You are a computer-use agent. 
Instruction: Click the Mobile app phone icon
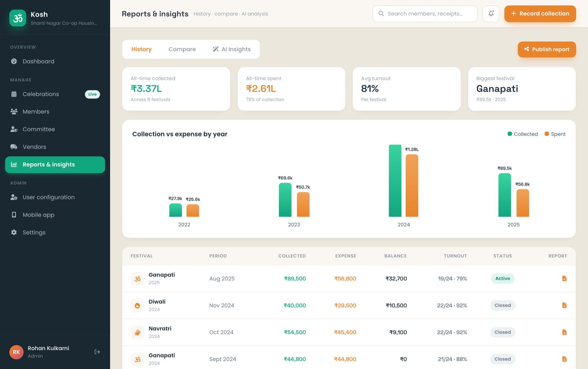pos(14,215)
